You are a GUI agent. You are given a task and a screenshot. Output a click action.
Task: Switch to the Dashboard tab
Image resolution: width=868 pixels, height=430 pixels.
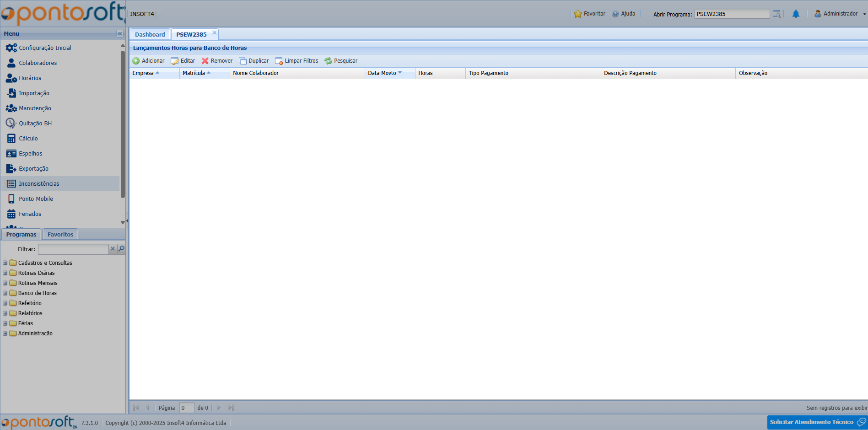point(150,35)
